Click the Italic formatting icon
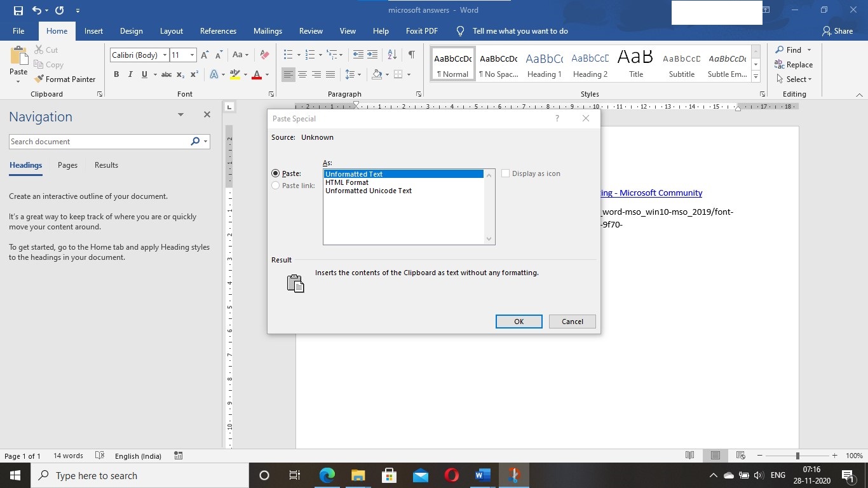This screenshot has height=488, width=868. 130,74
